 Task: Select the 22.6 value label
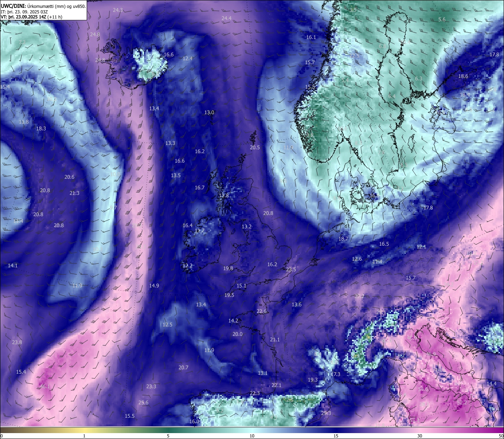tap(261, 311)
